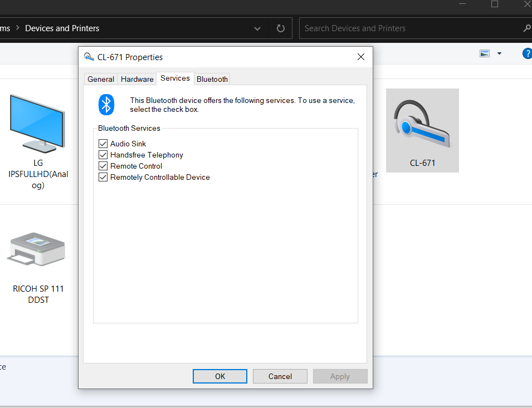
Task: Uncheck Handsfree Telephony service
Action: click(x=103, y=155)
